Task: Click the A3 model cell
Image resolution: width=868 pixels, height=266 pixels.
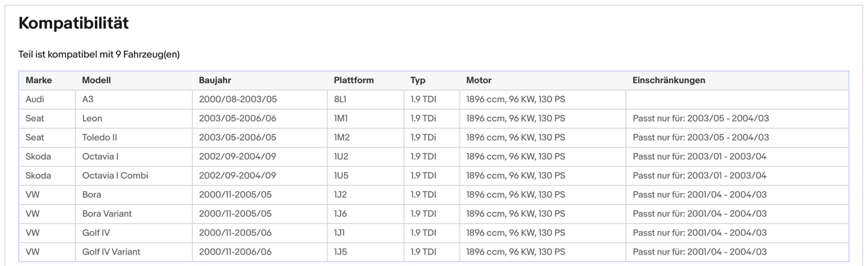Action: click(88, 99)
